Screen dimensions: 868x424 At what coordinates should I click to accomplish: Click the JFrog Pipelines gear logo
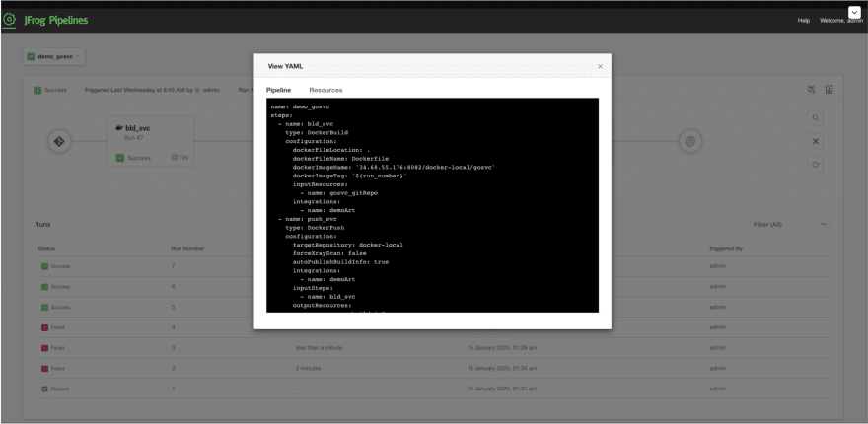(x=10, y=20)
